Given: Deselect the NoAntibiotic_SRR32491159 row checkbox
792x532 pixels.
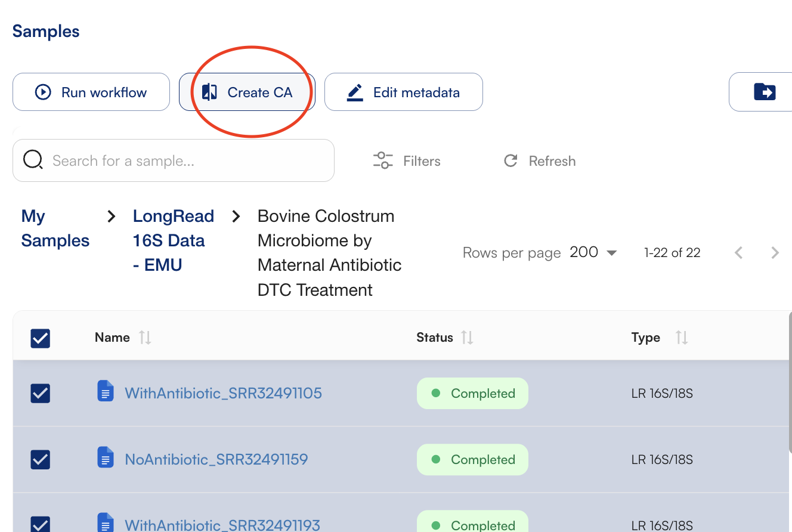Looking at the screenshot, I should coord(40,460).
